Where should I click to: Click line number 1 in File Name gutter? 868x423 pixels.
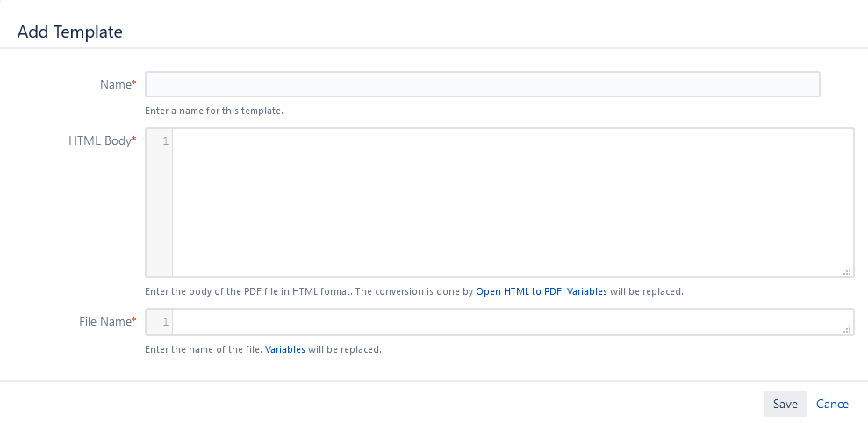click(x=165, y=322)
